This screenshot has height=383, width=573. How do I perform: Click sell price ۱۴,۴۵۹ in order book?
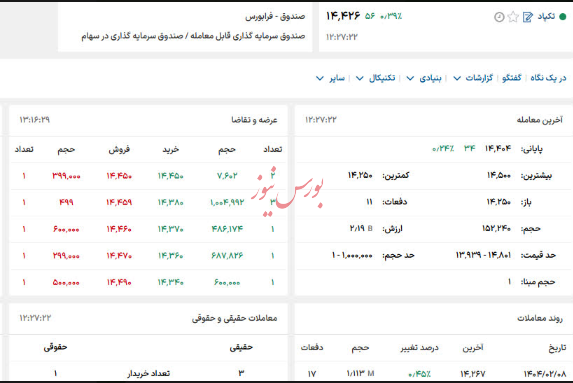coord(119,202)
